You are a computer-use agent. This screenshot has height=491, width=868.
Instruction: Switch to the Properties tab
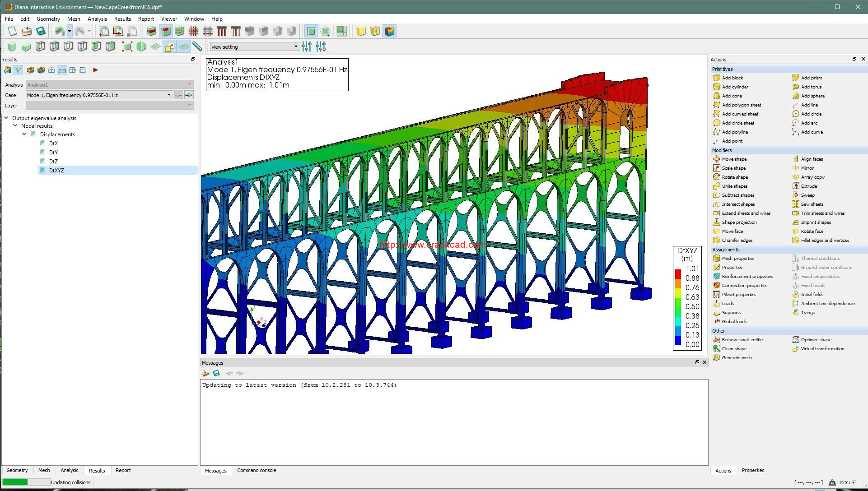[753, 470]
